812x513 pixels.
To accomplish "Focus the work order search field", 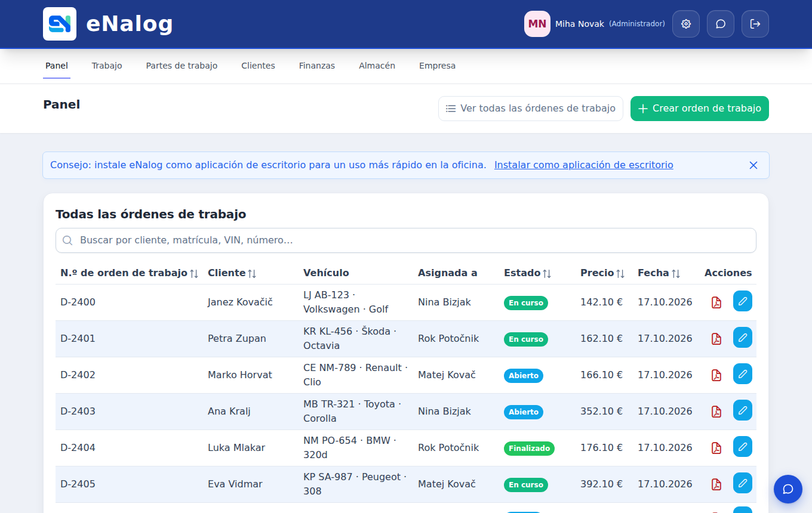I will point(406,240).
